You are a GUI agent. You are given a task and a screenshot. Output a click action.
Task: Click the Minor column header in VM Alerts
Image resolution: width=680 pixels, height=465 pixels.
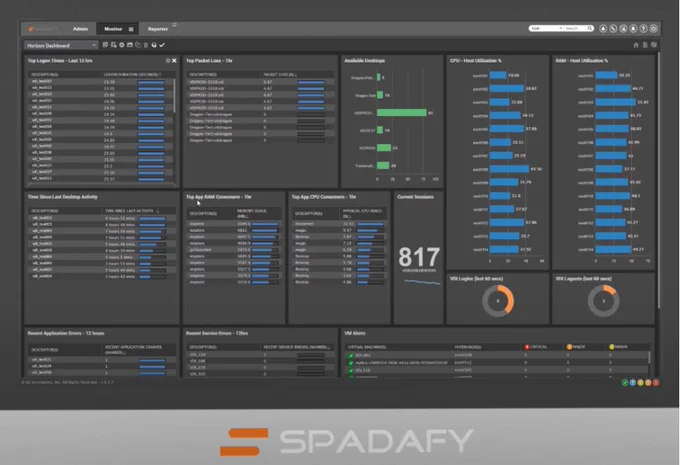[618, 347]
